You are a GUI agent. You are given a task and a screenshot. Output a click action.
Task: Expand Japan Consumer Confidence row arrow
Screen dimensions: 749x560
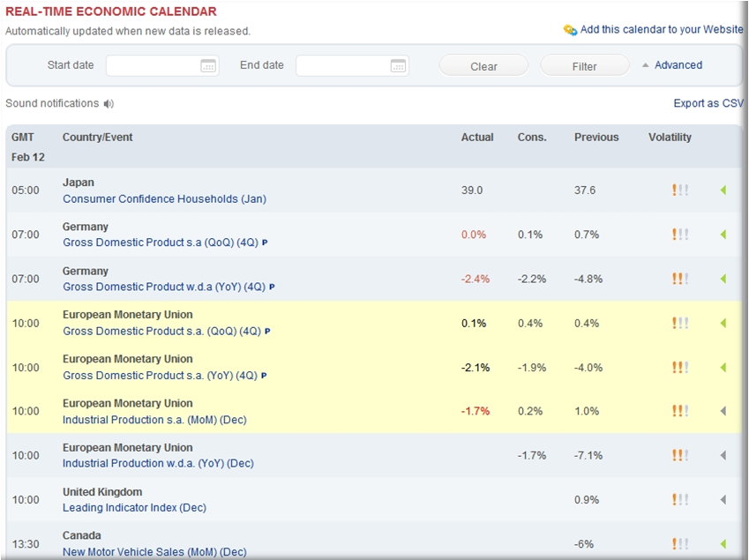[x=723, y=190]
